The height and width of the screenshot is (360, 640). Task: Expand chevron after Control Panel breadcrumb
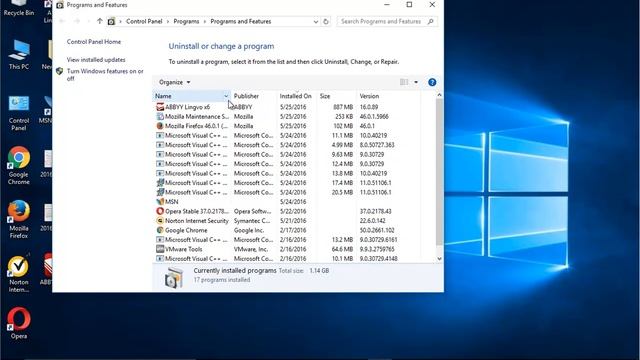pos(168,21)
